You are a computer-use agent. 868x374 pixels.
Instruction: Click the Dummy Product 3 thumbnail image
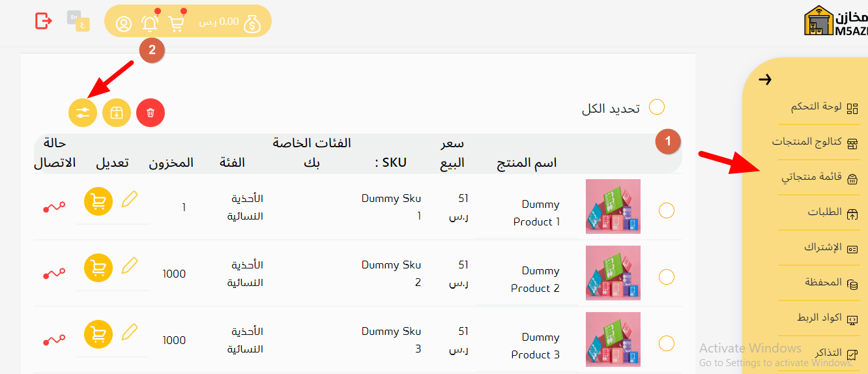click(x=613, y=339)
